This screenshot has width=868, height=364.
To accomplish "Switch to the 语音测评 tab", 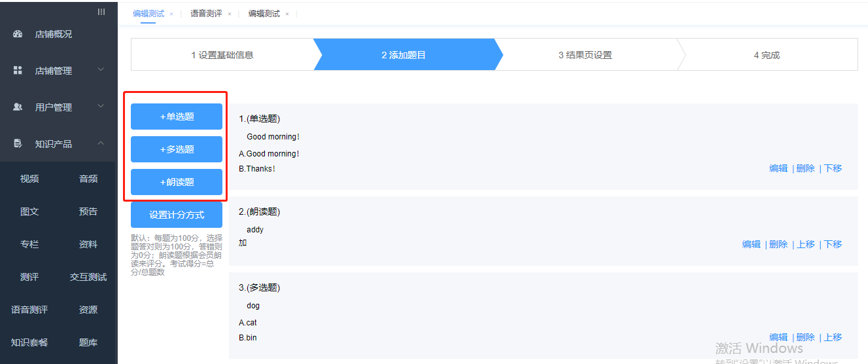I will (206, 14).
